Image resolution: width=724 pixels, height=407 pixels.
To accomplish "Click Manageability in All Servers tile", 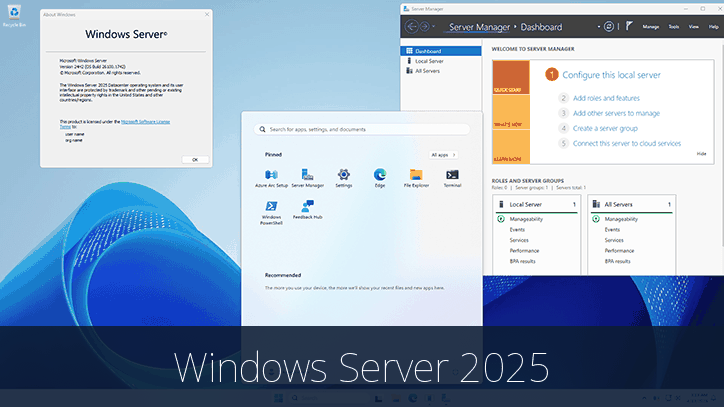I will click(x=621, y=219).
